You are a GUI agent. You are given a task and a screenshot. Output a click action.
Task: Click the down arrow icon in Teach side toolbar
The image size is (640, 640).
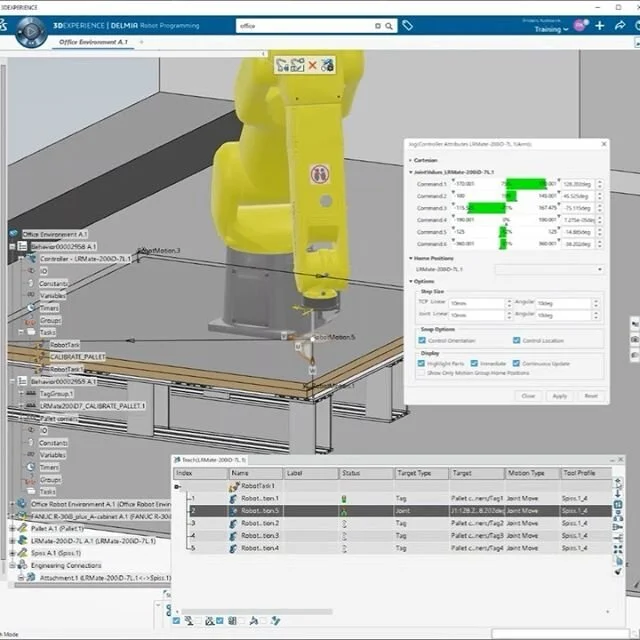tap(618, 493)
